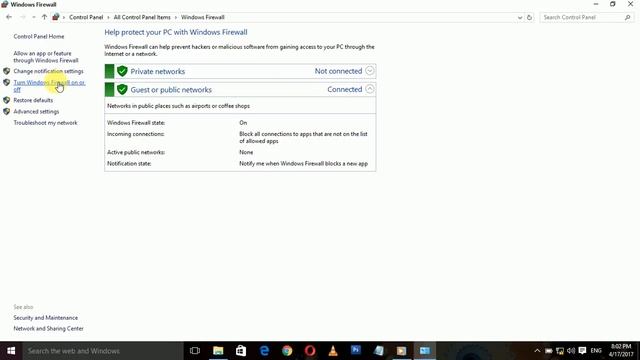Click the Help protect your PC heading
640x360 pixels.
coord(176,32)
